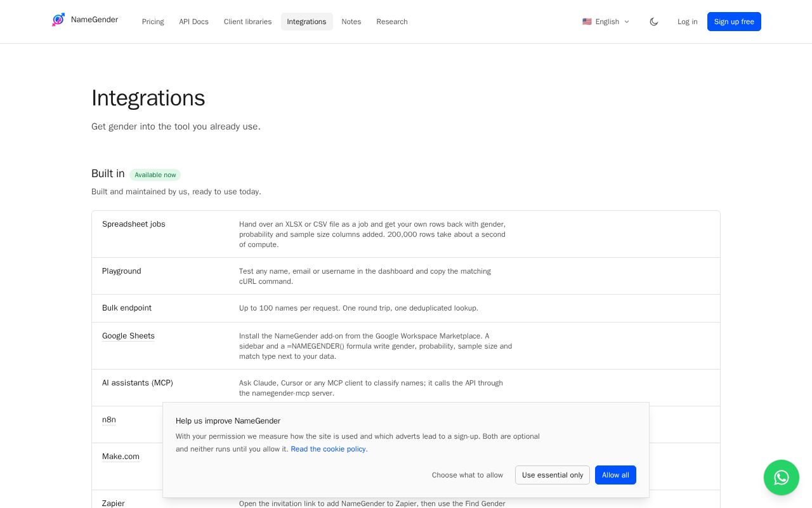Viewport: 812px width, 508px height.
Task: Select the Integrations nav item
Action: pyautogui.click(x=306, y=22)
